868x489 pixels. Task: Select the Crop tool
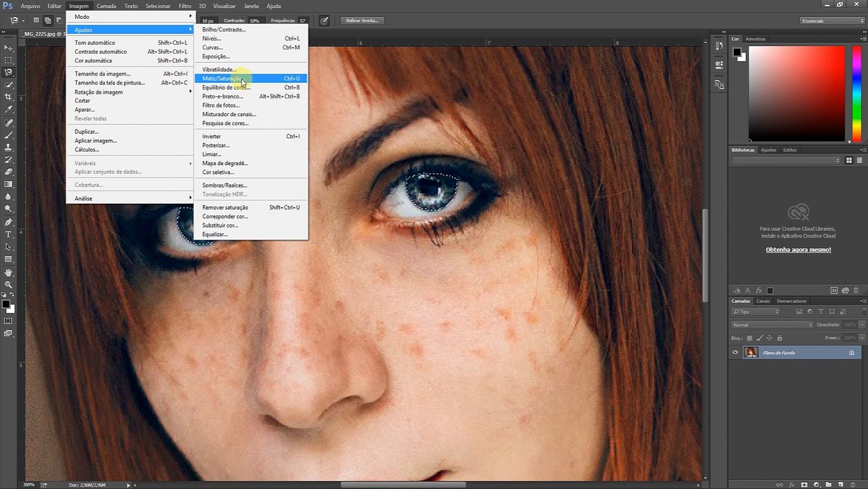[x=9, y=97]
